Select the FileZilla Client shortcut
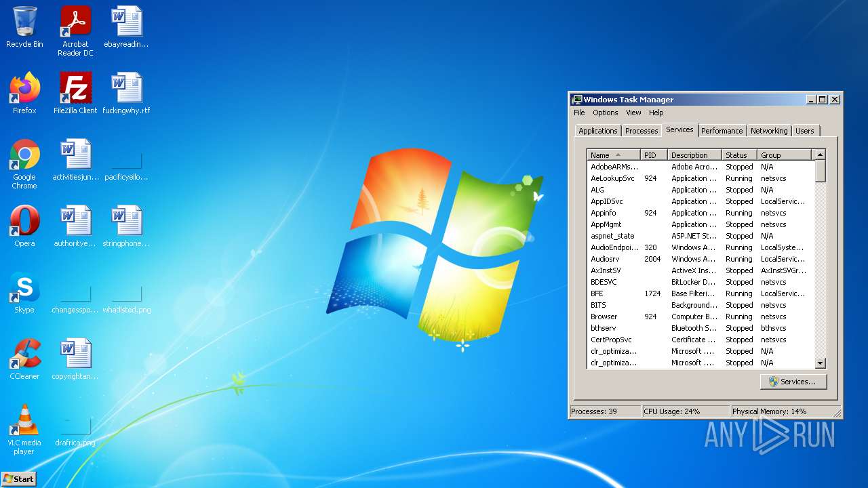The image size is (868, 488). pyautogui.click(x=75, y=94)
